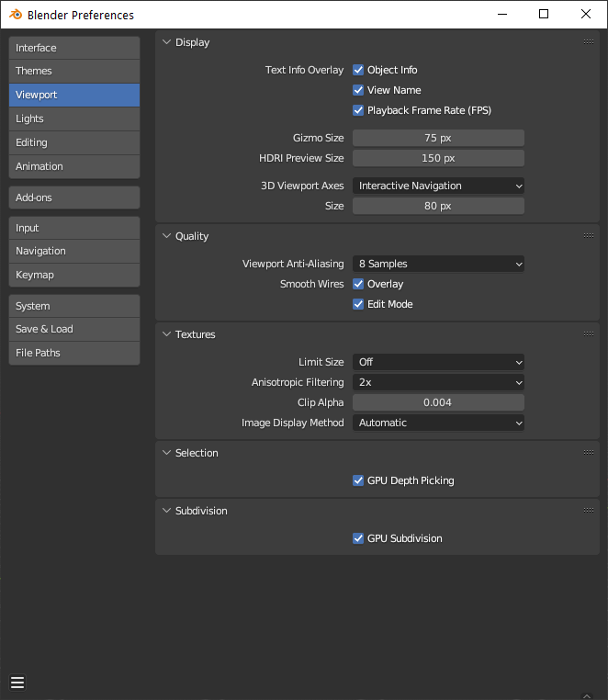Open Input preferences tab
This screenshot has height=700, width=608.
tap(74, 228)
